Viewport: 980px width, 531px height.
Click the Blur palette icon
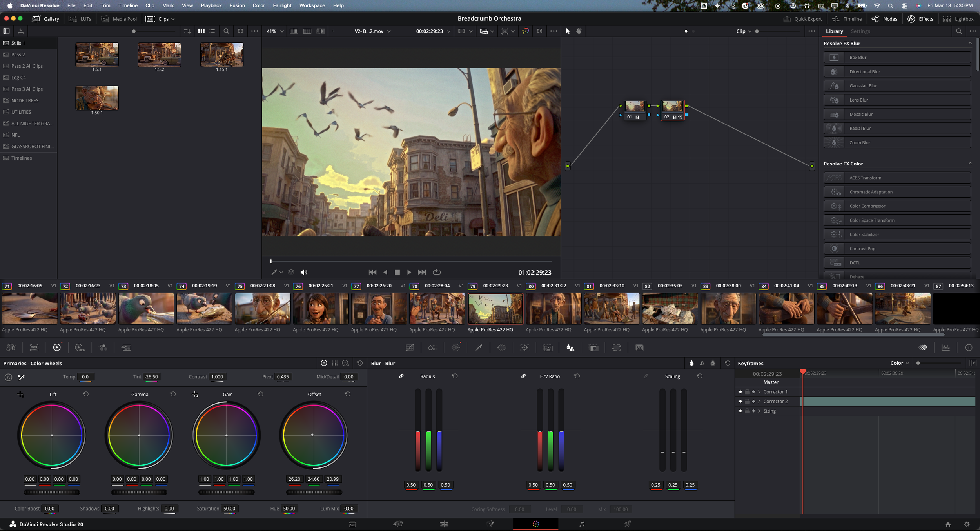(570, 347)
